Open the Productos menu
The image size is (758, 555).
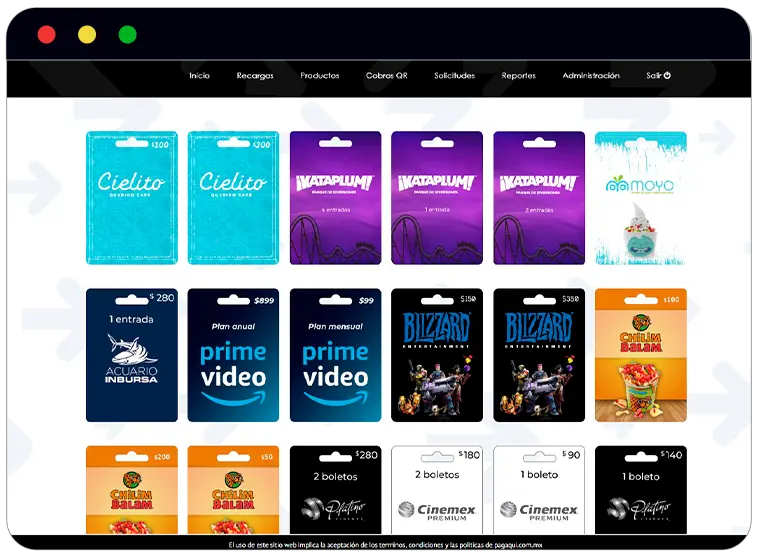[320, 76]
